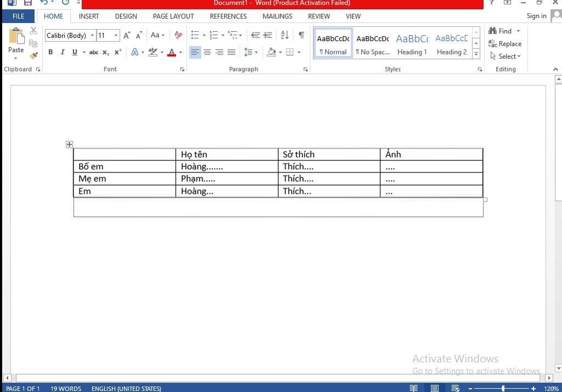Apply Heading 1 style
The height and width of the screenshot is (392, 562).
412,43
